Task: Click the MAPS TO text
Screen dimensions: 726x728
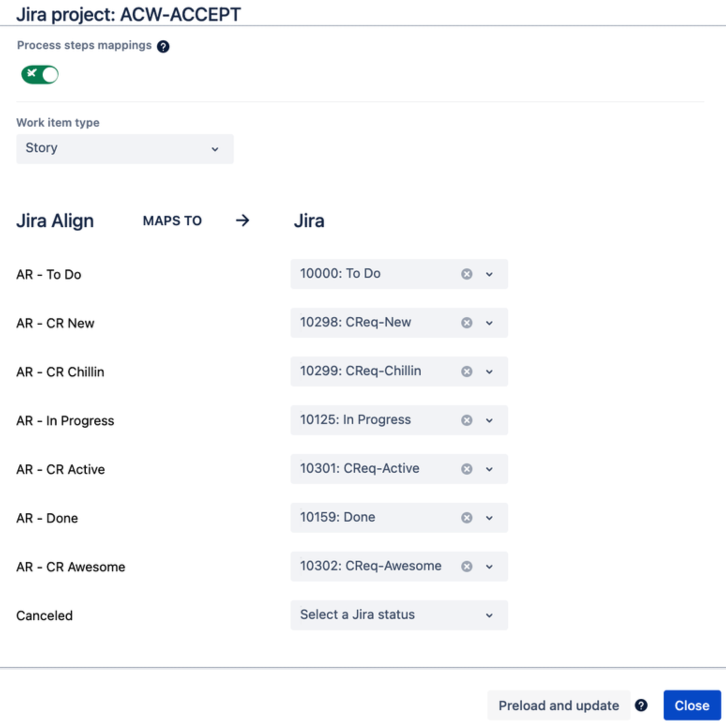Action: click(172, 221)
